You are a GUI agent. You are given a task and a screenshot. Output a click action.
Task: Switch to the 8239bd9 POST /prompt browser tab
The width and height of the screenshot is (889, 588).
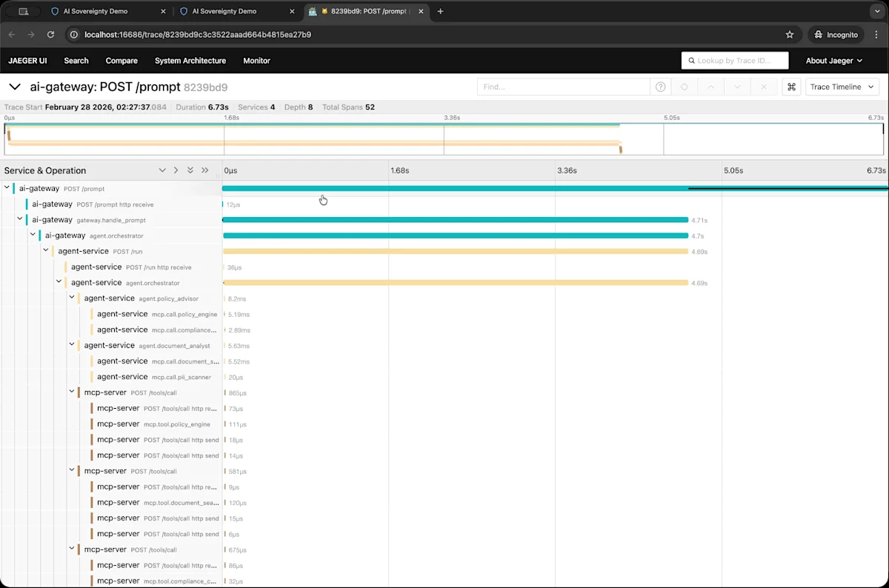[366, 12]
